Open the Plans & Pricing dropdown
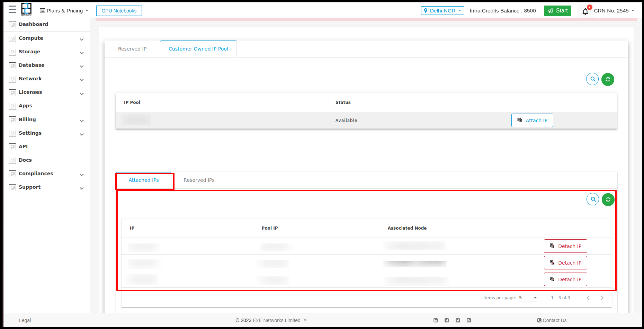 click(x=64, y=11)
